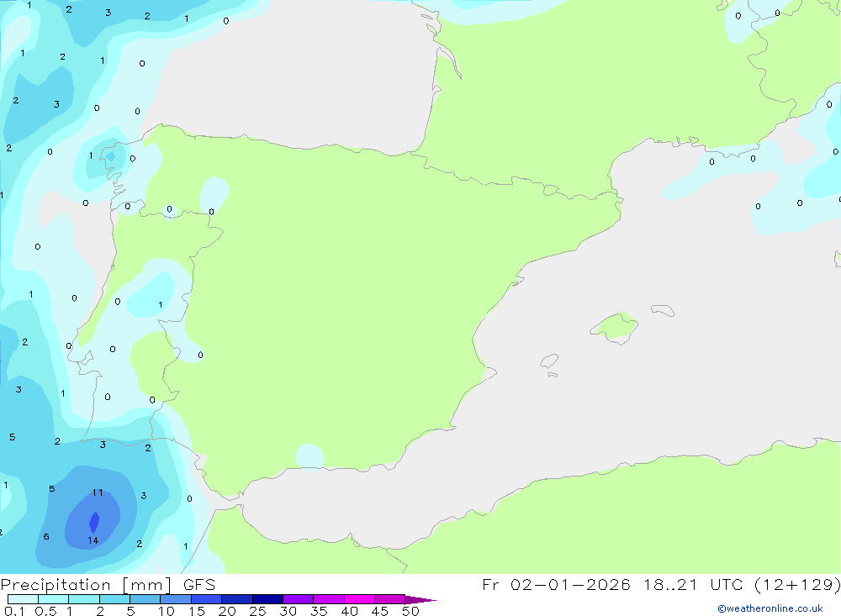This screenshot has width=841, height=616.
Task: Click the 45–50 mm legend swatch
Action: [390, 599]
